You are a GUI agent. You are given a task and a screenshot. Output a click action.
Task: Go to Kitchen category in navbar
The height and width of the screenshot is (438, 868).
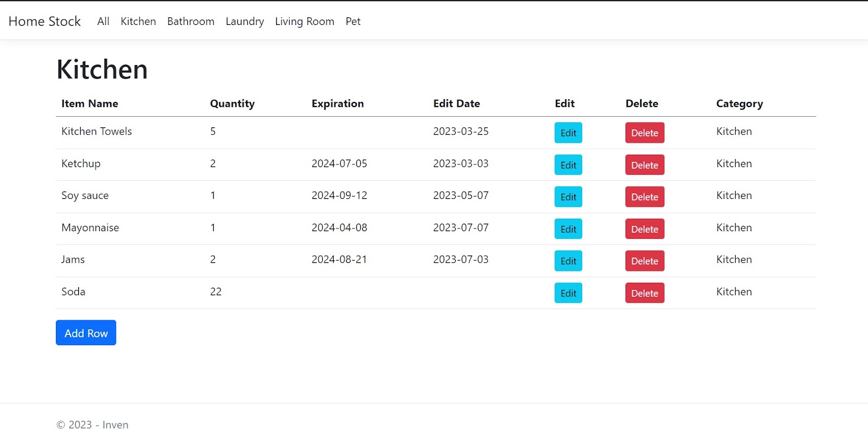[x=138, y=21]
